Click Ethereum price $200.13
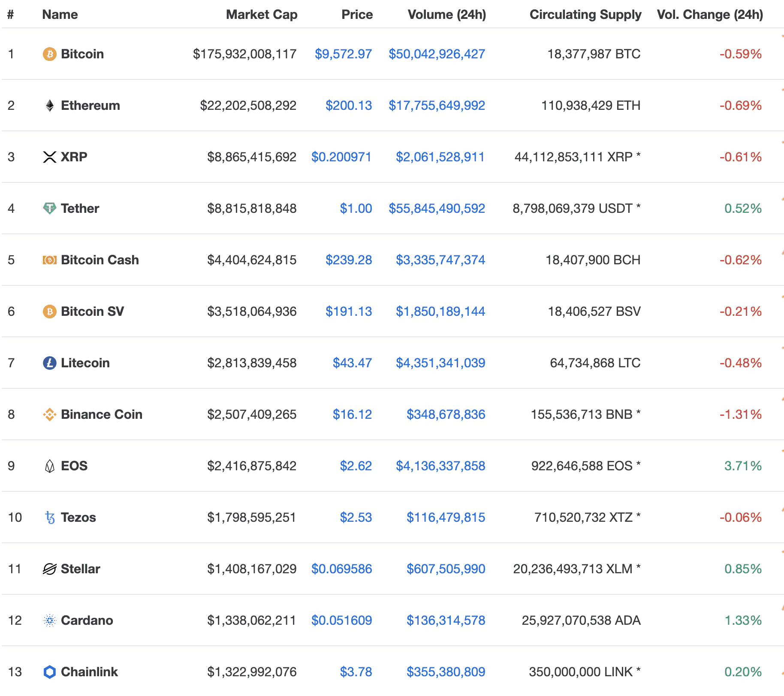The width and height of the screenshot is (784, 696). pyautogui.click(x=349, y=106)
